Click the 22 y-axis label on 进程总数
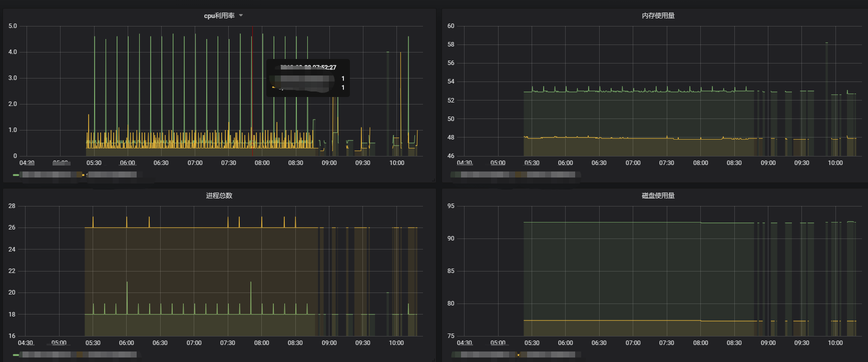This screenshot has width=868, height=362. click(x=12, y=271)
